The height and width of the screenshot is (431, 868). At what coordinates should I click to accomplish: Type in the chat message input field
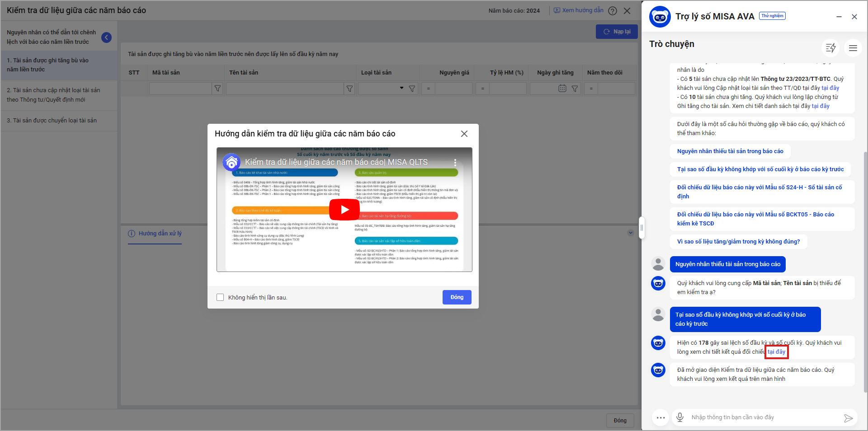pyautogui.click(x=764, y=417)
